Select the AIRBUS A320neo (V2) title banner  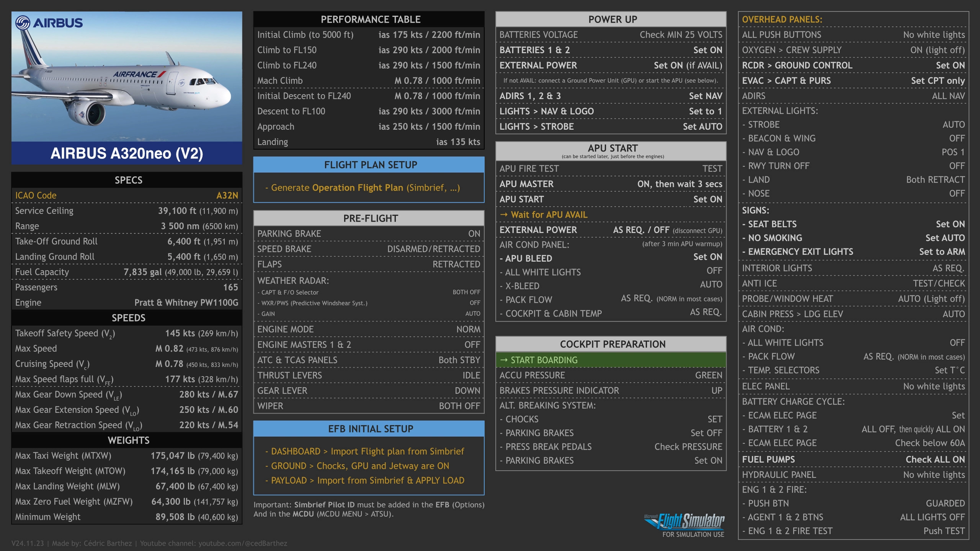[127, 153]
